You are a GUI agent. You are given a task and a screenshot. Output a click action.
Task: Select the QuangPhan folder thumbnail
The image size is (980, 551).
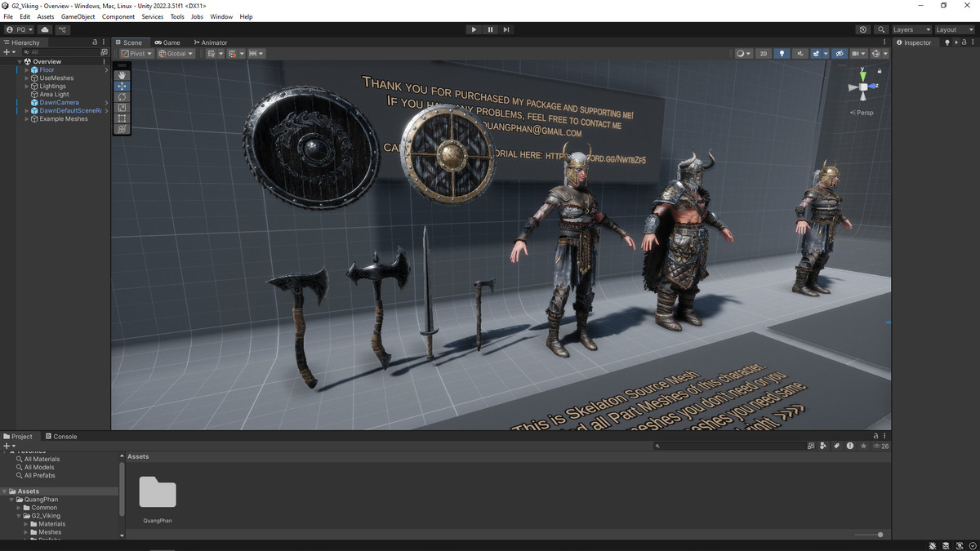pos(158,494)
